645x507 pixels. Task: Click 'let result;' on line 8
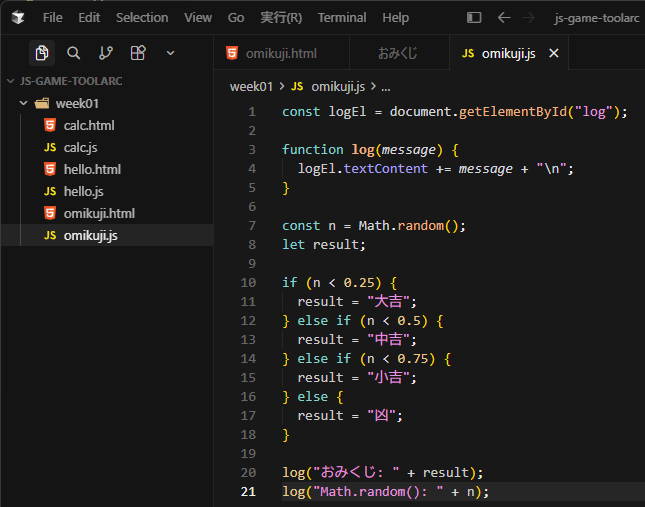[324, 245]
